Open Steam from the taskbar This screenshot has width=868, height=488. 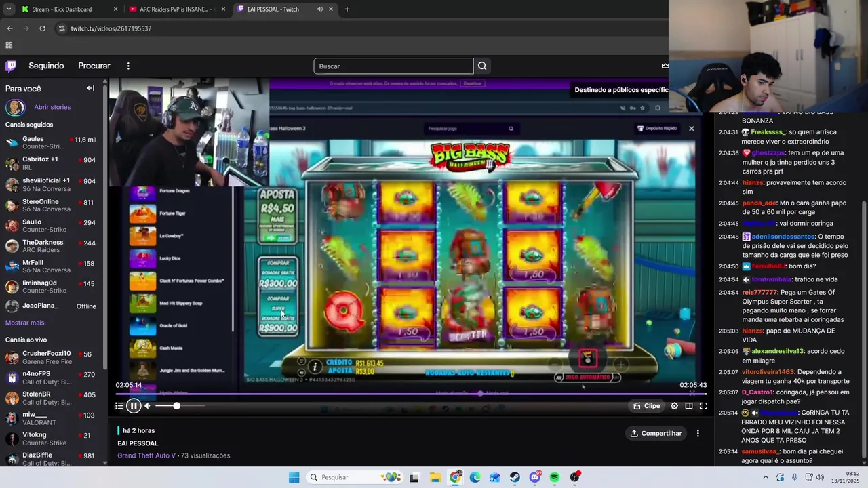(515, 477)
